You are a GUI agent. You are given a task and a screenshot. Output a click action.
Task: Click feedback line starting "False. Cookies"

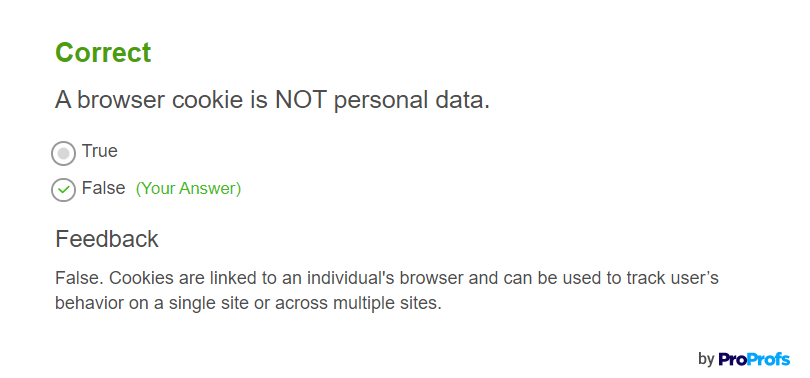pos(387,278)
